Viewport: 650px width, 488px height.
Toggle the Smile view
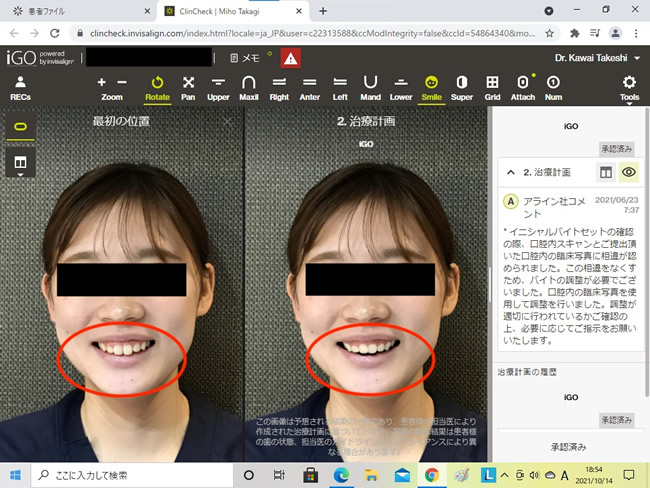click(x=431, y=87)
